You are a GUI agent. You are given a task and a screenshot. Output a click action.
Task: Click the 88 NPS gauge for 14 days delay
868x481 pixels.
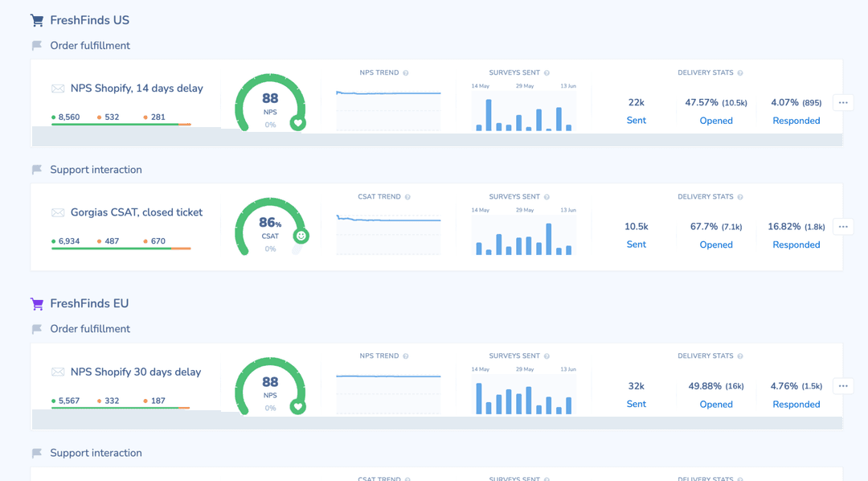tap(270, 103)
